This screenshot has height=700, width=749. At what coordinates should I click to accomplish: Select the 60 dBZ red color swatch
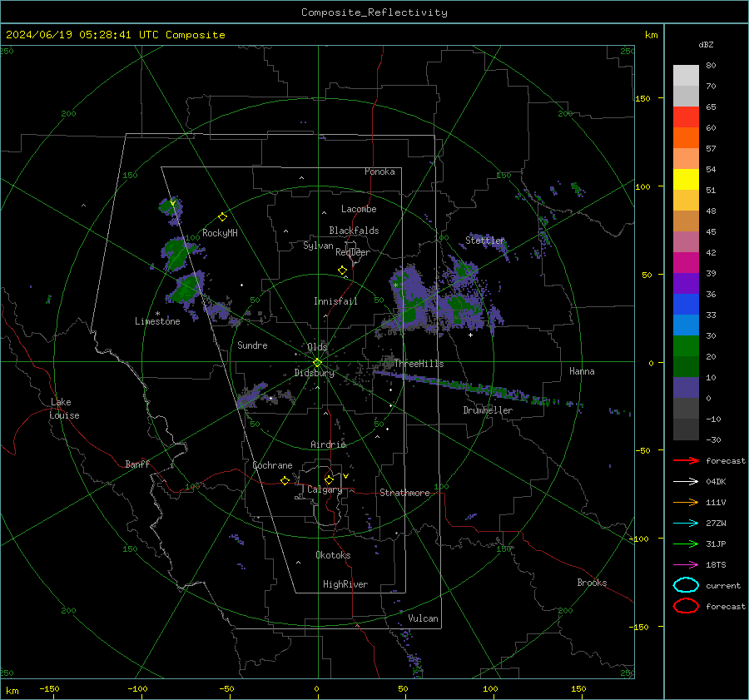686,117
